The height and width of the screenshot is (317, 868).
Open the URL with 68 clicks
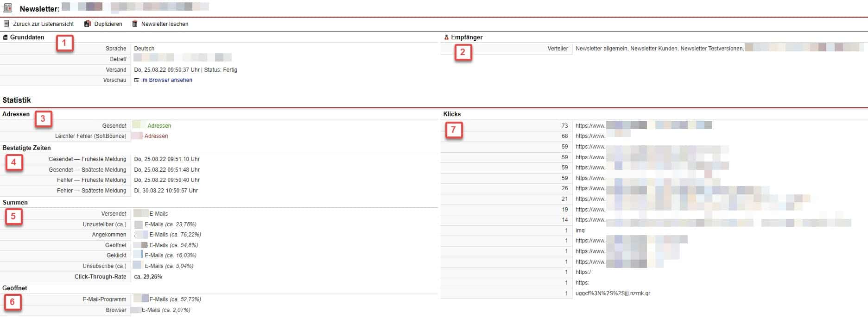602,136
